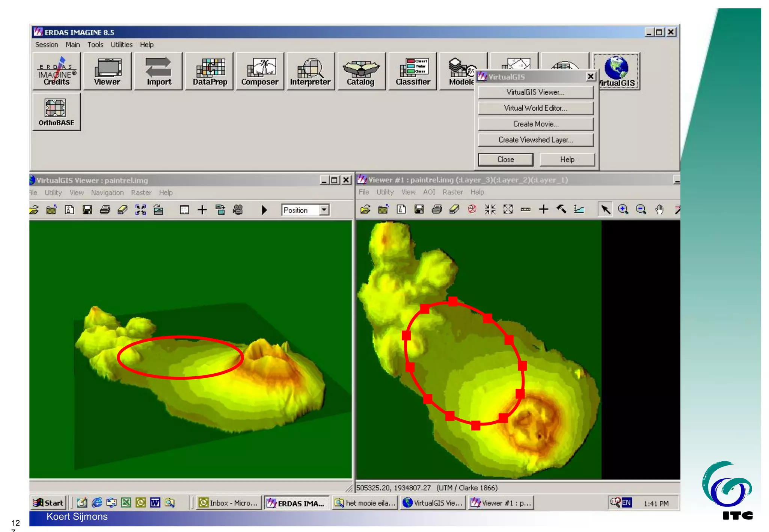
Task: Open the AOI menu in Viewer #1
Action: (429, 192)
